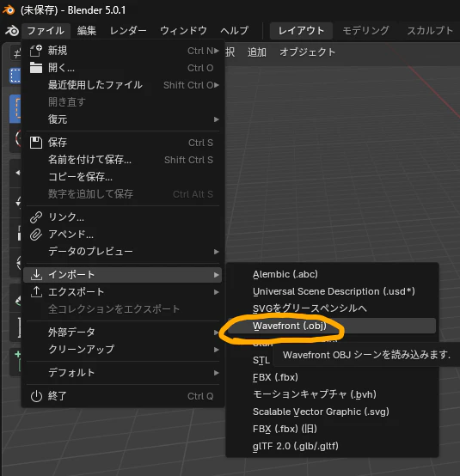Viewport: 460px width, 476px height.
Task: Click the chain link icon beside リンク
Action: tap(36, 217)
